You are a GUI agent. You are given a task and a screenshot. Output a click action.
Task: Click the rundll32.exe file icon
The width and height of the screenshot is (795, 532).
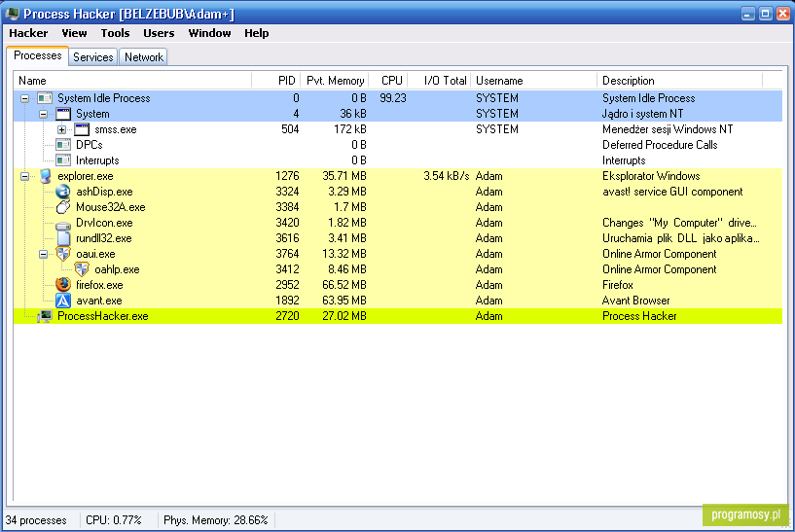tap(63, 238)
